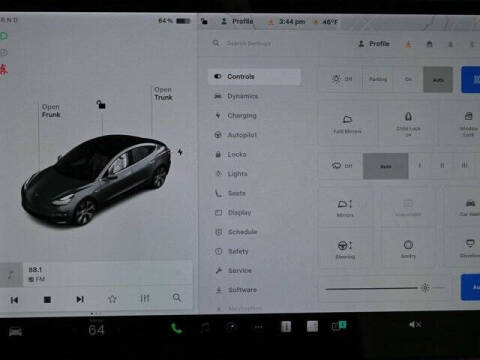Tap the headlight indicator green icon
This screenshot has height=360, width=480.
click(x=4, y=36)
